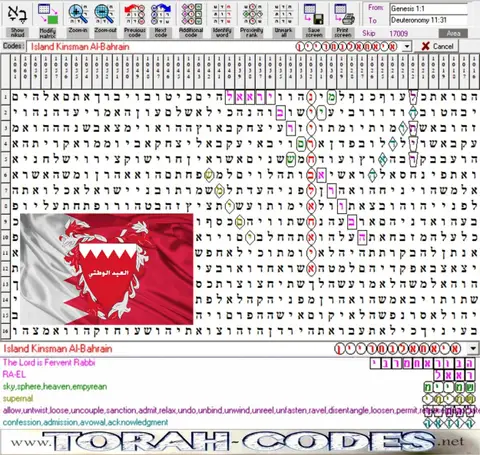Viewport: 480px width, 455px height.
Task: Zoom in on the matrix with Zoom-in magnifier
Action: (x=78, y=14)
